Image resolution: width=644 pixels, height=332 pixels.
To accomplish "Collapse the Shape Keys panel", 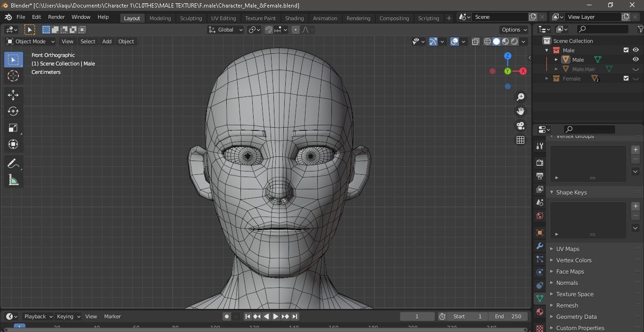I will [552, 193].
